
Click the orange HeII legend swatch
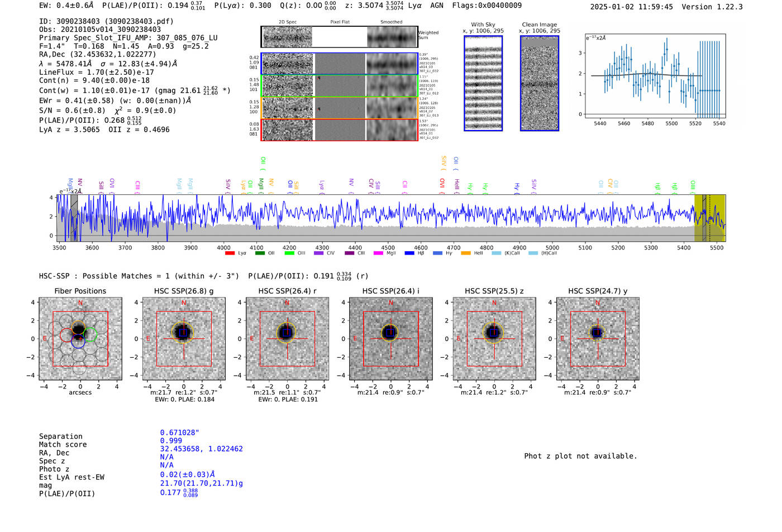[x=466, y=253]
